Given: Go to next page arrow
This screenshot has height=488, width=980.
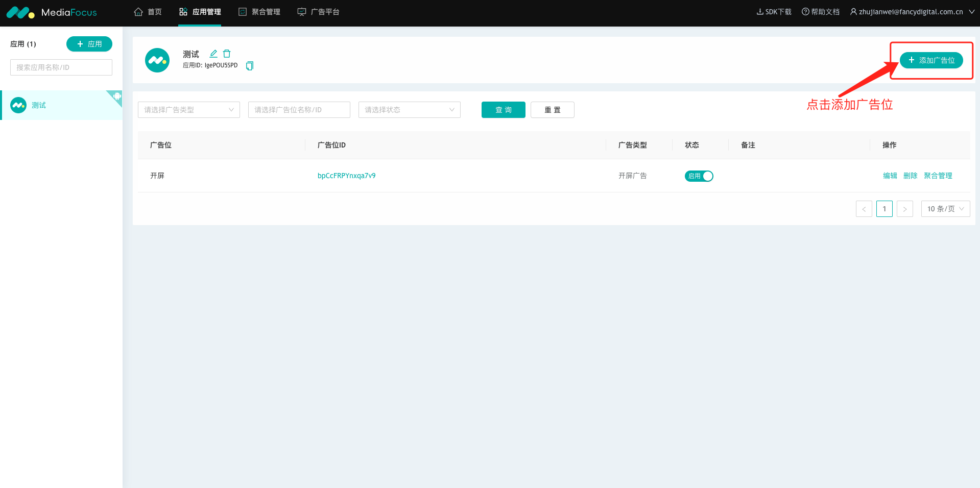Looking at the screenshot, I should tap(904, 209).
